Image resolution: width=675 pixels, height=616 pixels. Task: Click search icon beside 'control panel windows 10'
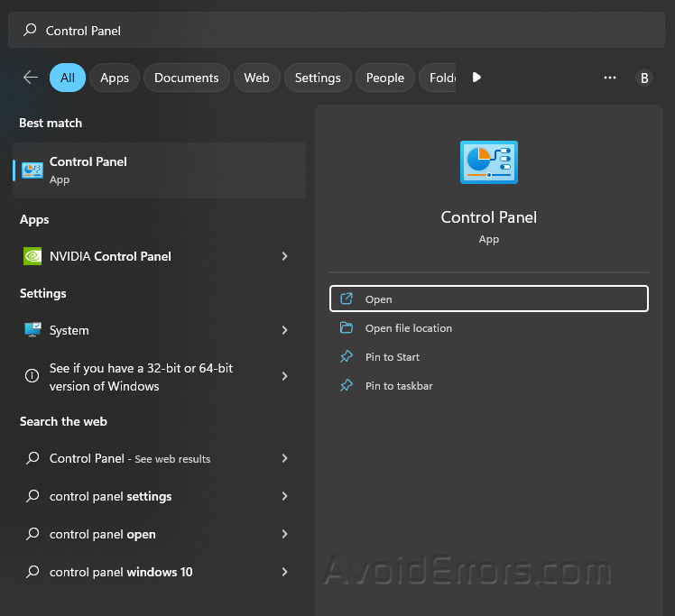(32, 572)
